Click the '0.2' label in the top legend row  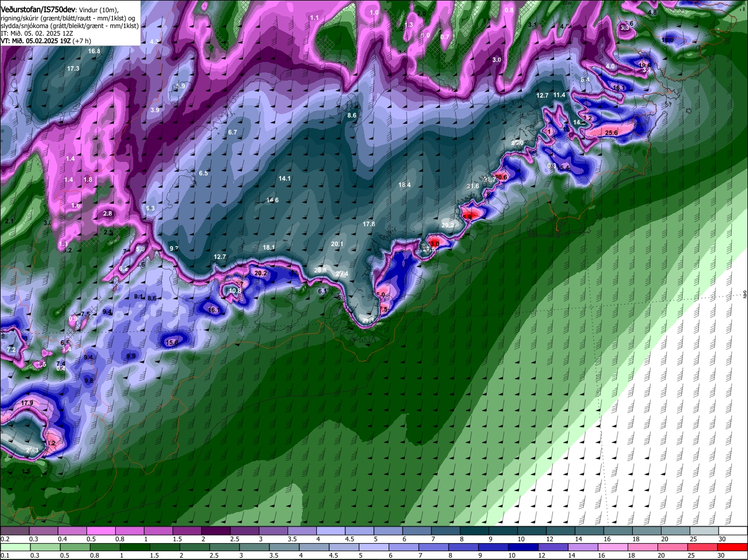pos(5,538)
